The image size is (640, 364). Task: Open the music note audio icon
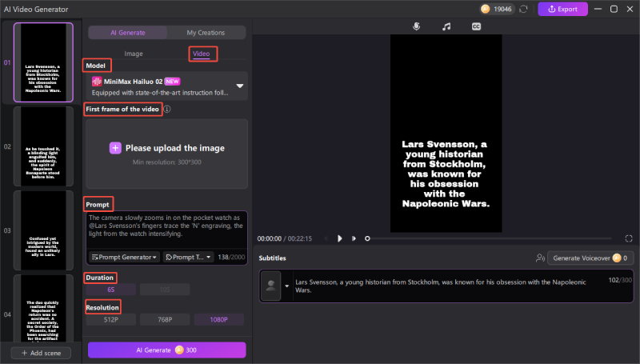(x=446, y=26)
